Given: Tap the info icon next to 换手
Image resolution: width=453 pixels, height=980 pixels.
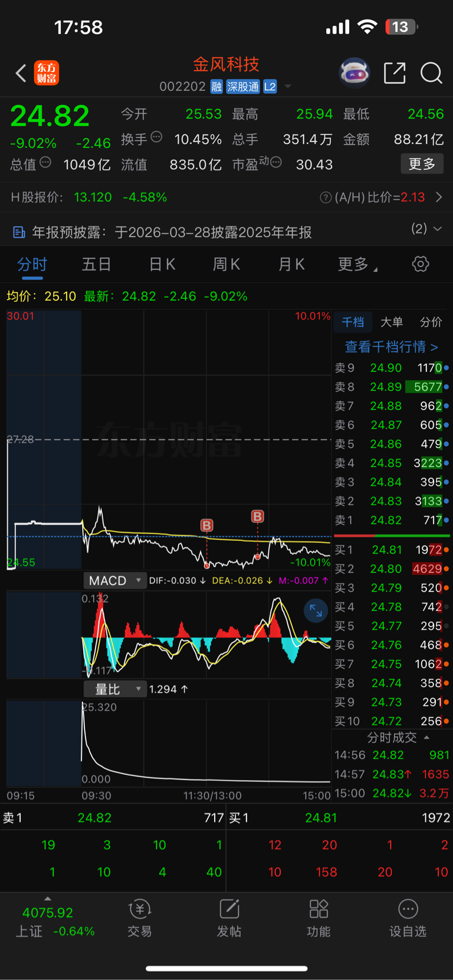Looking at the screenshot, I should pos(156,137).
